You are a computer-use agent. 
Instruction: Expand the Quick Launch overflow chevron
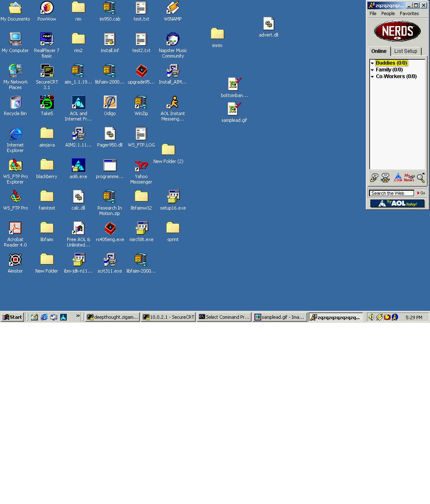tap(78, 316)
